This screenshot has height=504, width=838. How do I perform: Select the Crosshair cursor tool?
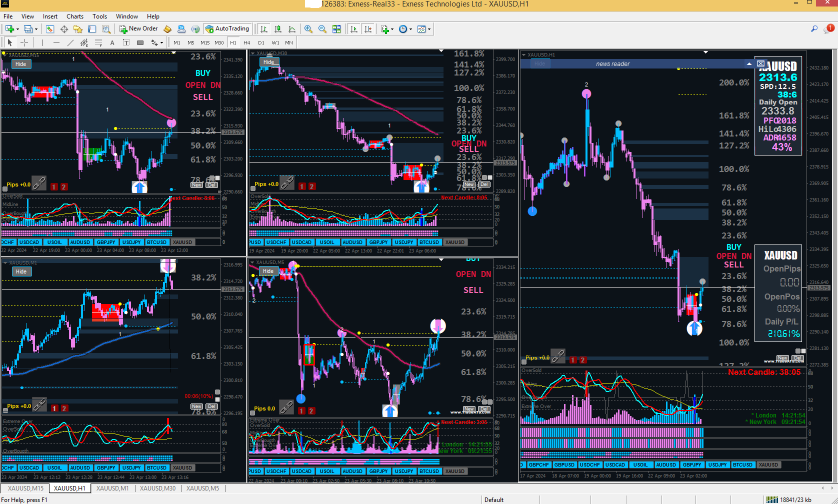[x=24, y=42]
